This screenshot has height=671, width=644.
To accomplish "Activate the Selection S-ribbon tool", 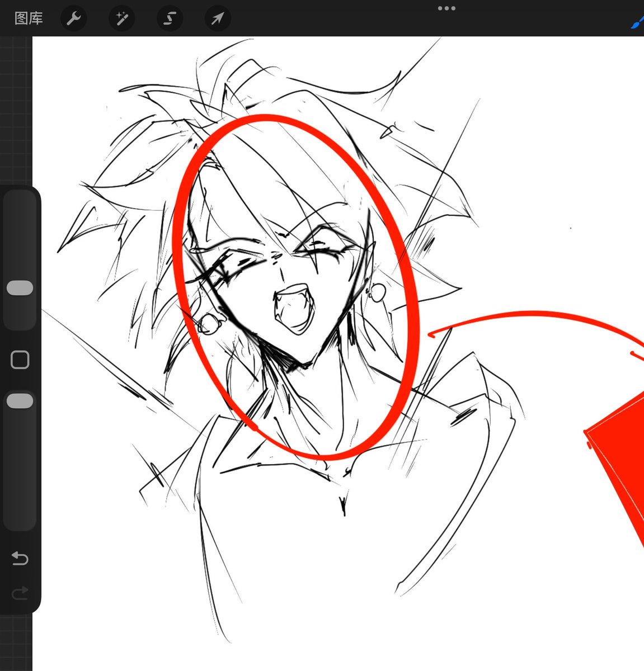I will tap(170, 18).
